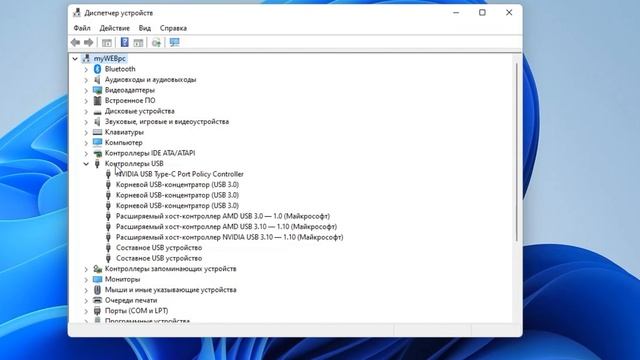The height and width of the screenshot is (360, 640).
Task: Click the Контроллеры запоминающих устройств icon
Action: (x=97, y=269)
